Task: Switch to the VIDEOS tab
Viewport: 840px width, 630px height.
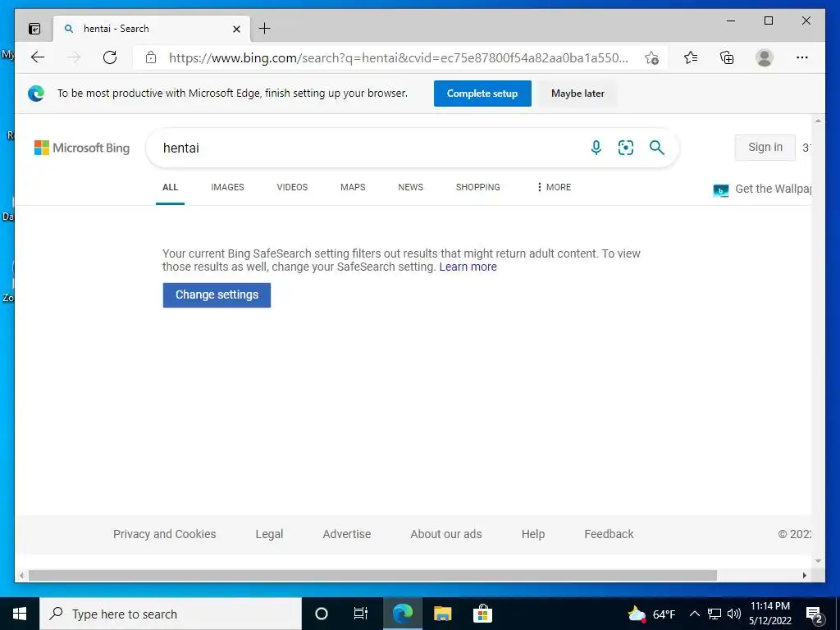Action: tap(293, 187)
